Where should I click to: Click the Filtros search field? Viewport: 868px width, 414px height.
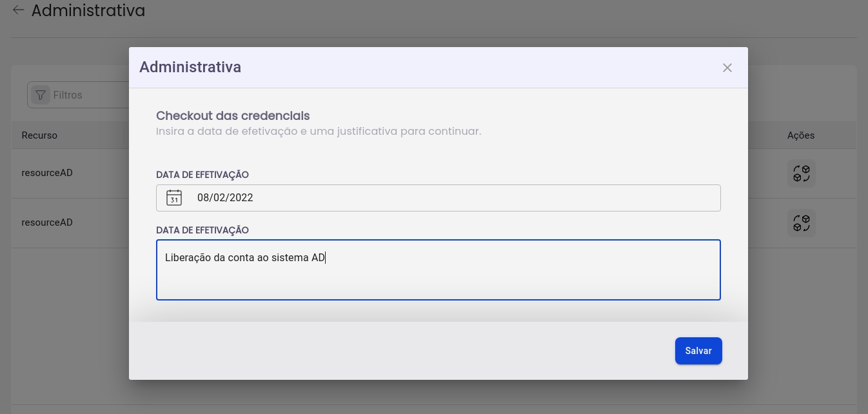[90, 95]
